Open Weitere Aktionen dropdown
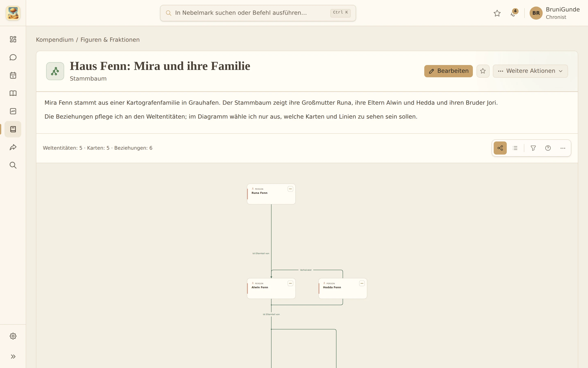The width and height of the screenshot is (588, 368). coord(530,71)
